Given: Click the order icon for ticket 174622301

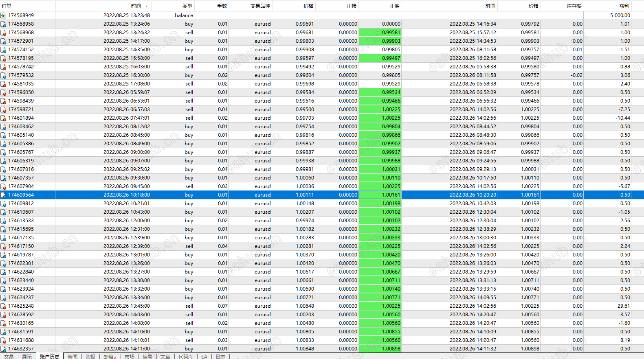Looking at the screenshot, I should (x=3, y=263).
